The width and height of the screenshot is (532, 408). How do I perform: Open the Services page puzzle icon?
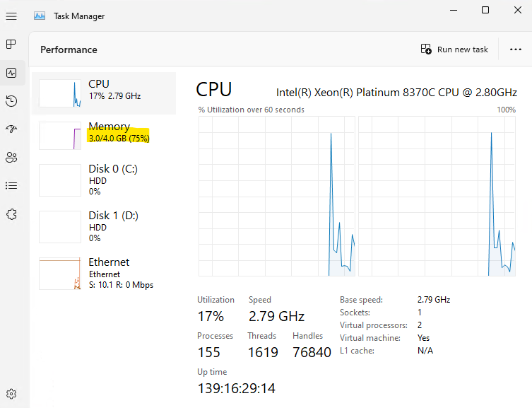[x=11, y=214]
